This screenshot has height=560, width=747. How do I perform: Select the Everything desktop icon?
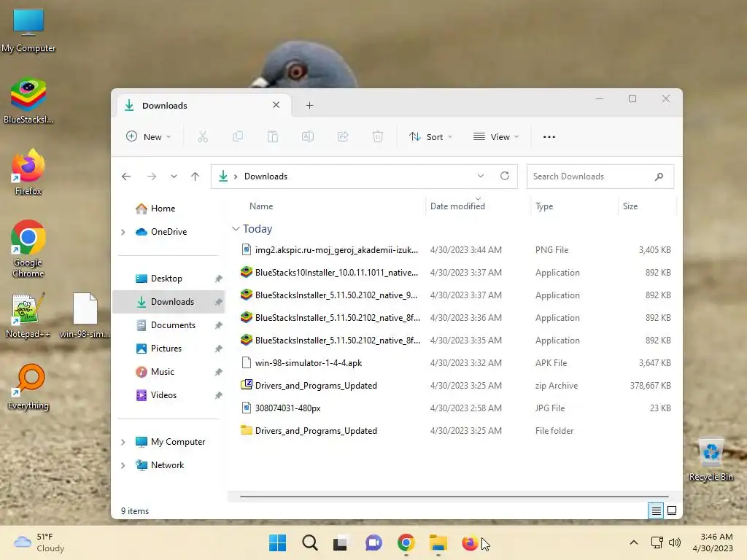28,386
